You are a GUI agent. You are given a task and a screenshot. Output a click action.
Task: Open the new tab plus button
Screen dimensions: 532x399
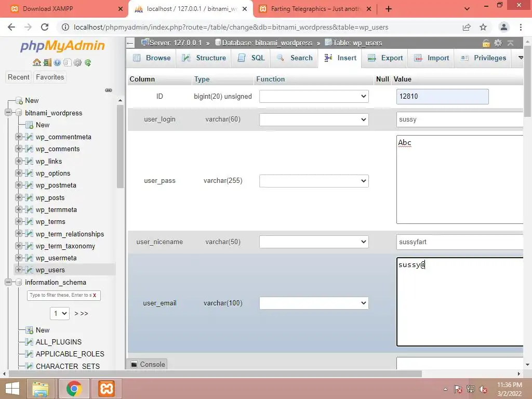pos(389,9)
